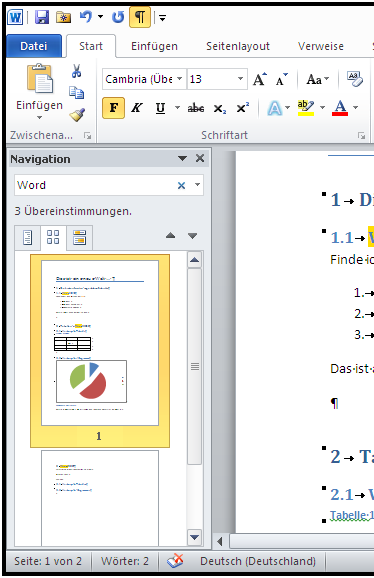Screen dimensions: 374x578
Task: Open the undo history dropdown
Action: (101, 17)
